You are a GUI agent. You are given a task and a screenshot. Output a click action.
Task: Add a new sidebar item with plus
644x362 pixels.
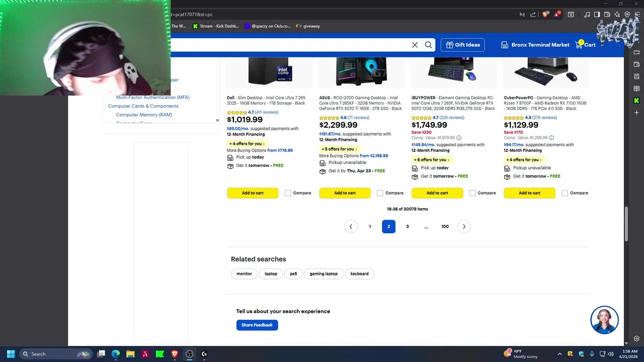(x=636, y=113)
